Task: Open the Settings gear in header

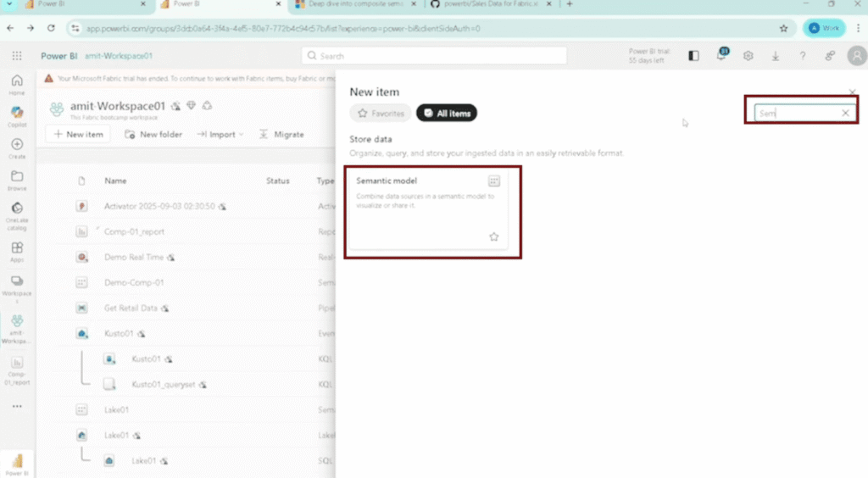Action: (748, 56)
